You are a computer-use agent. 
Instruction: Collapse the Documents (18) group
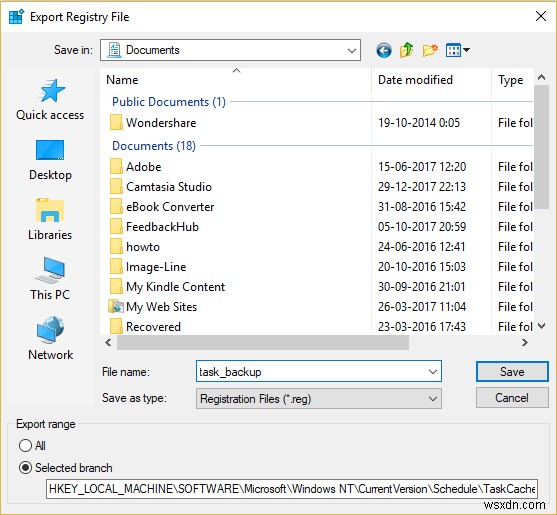154,146
